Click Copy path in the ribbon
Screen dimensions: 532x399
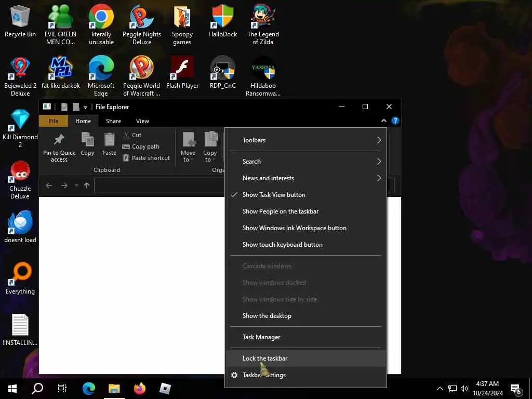click(x=141, y=147)
